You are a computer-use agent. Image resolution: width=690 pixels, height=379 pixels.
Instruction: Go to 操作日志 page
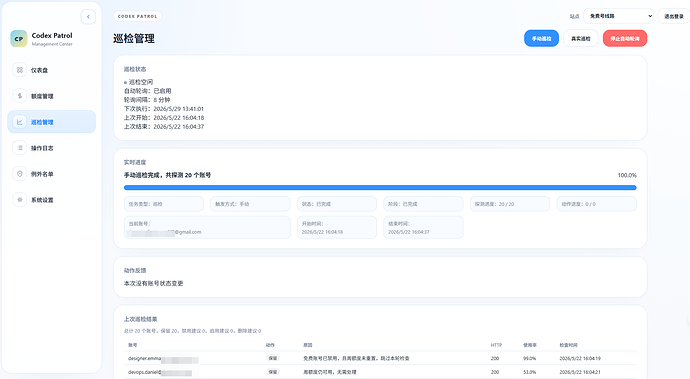click(51, 148)
